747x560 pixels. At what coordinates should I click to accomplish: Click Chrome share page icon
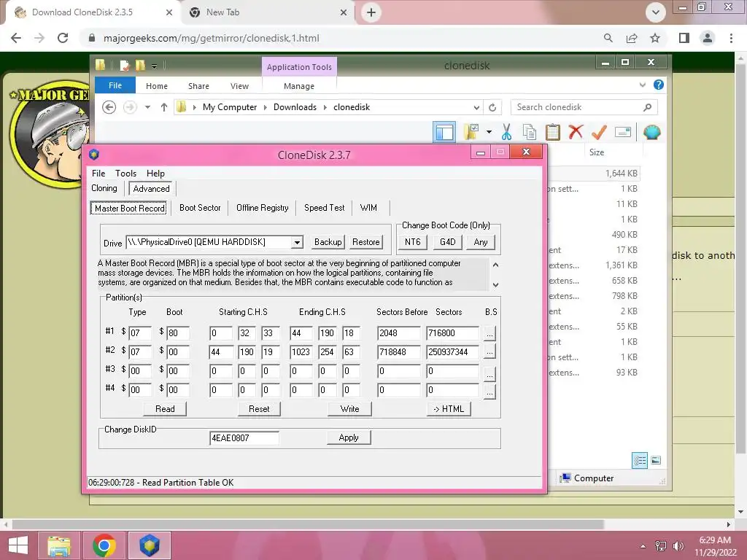tap(632, 38)
